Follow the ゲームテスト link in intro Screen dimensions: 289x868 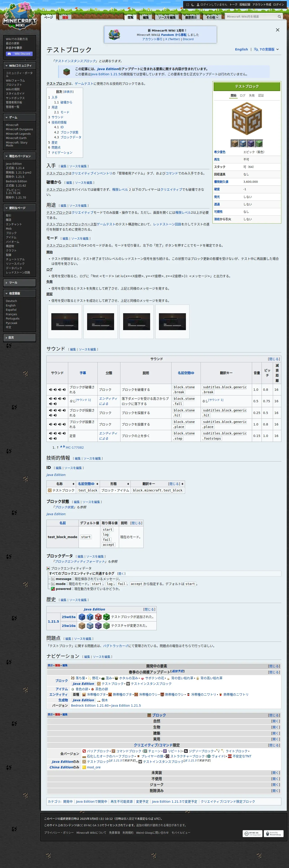point(84,84)
